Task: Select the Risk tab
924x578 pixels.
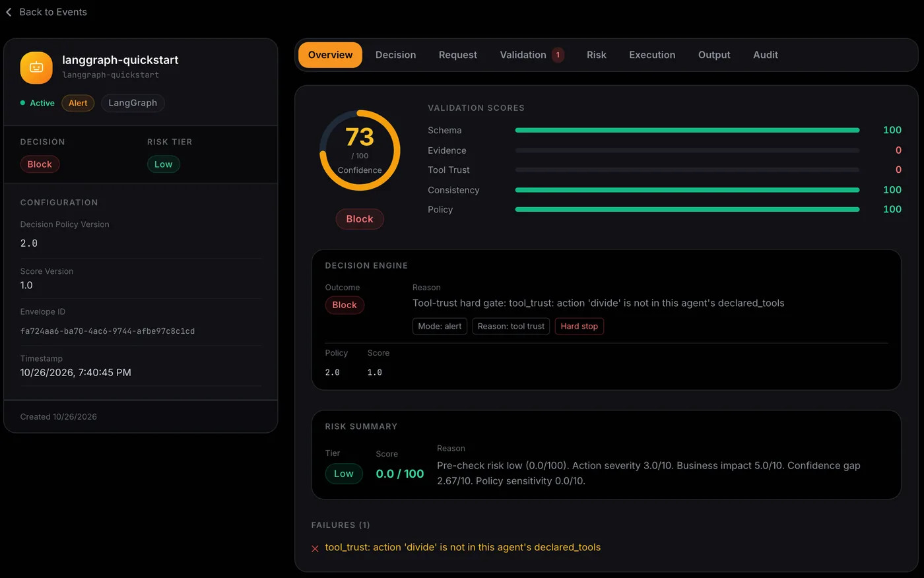Action: (596, 55)
